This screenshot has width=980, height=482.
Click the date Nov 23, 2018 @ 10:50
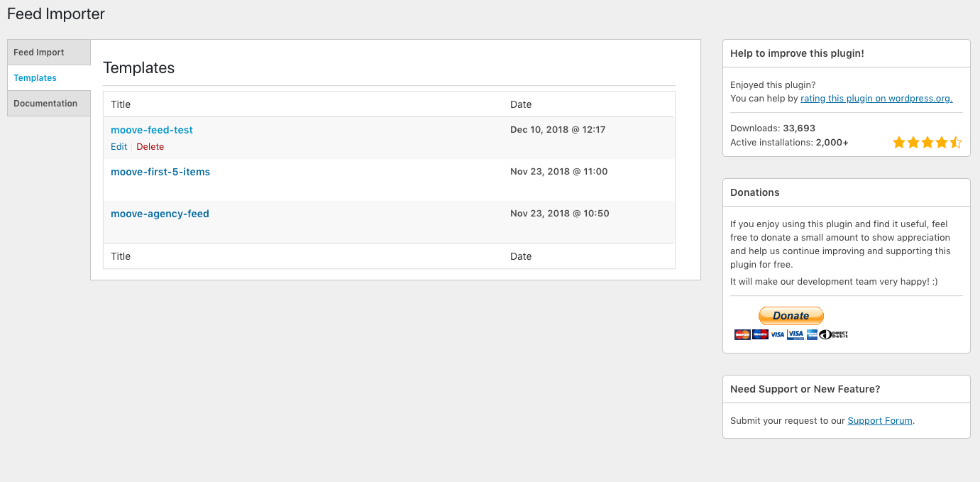click(x=560, y=214)
